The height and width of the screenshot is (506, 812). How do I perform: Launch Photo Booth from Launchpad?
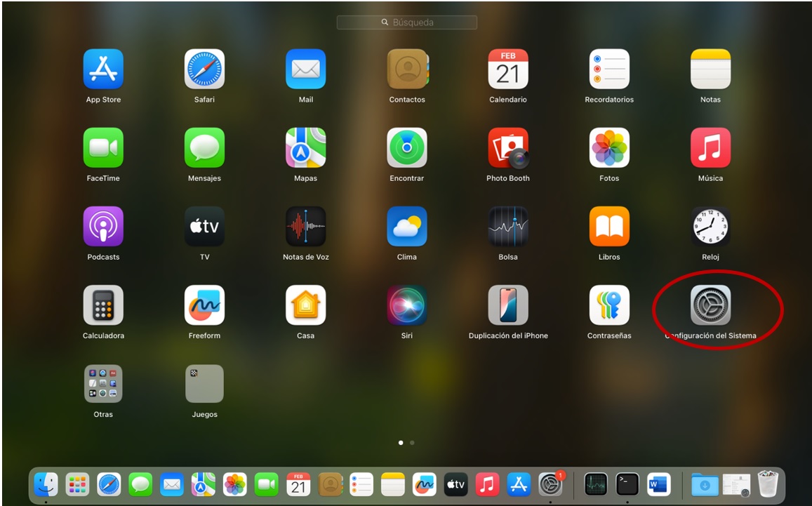click(x=508, y=148)
